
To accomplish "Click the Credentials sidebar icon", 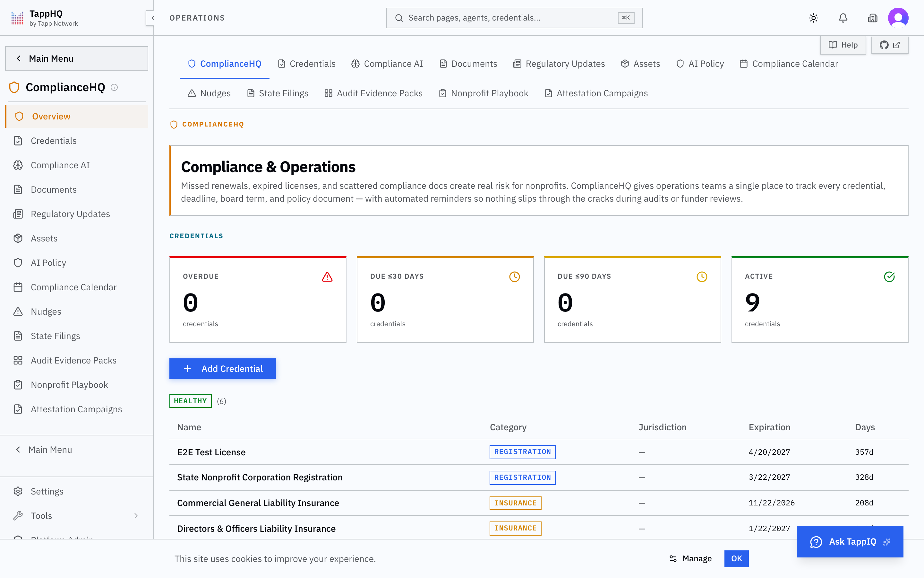I will 18,141.
